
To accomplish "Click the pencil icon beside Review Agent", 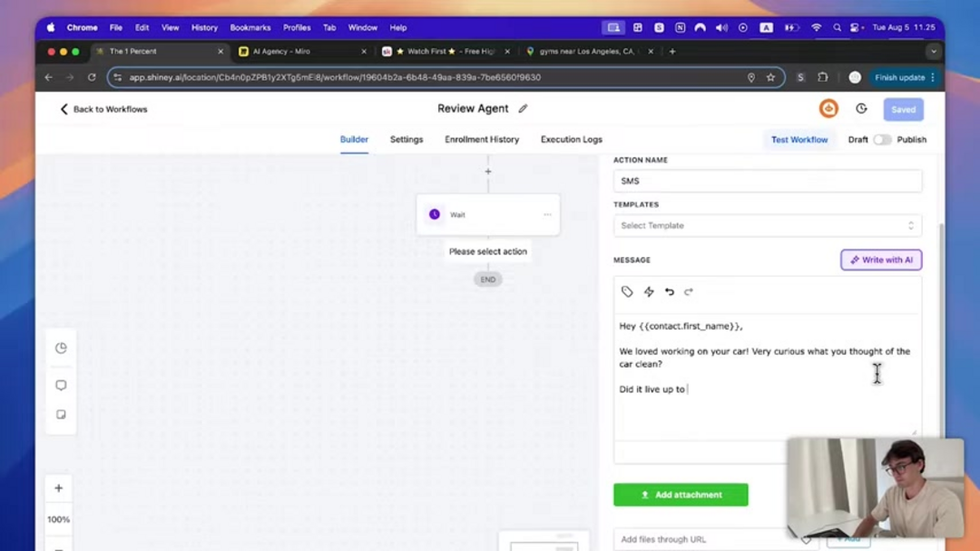I will tap(523, 109).
